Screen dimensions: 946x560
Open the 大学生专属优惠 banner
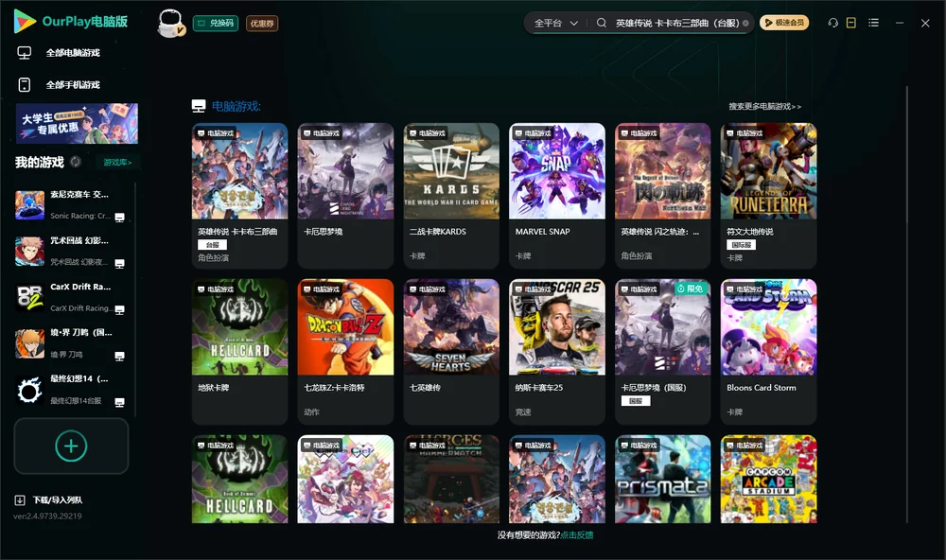click(78, 124)
